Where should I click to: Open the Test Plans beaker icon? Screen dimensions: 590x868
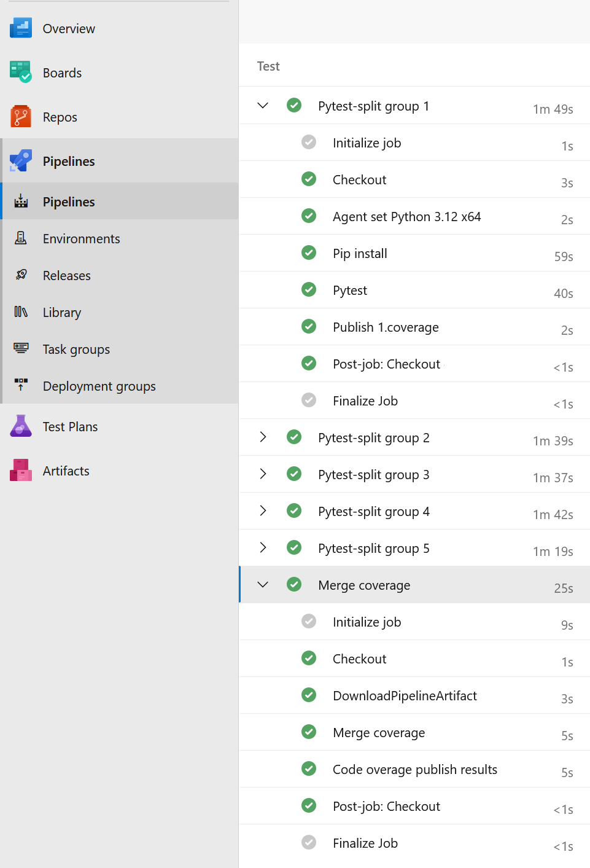pyautogui.click(x=20, y=426)
